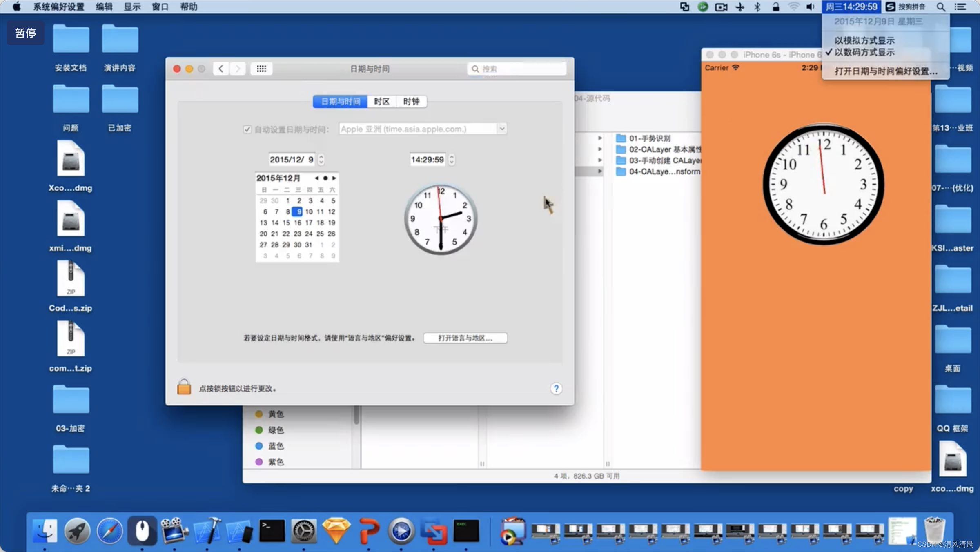The width and height of the screenshot is (980, 552).
Task: Click the time stepper arrows
Action: coord(451,159)
